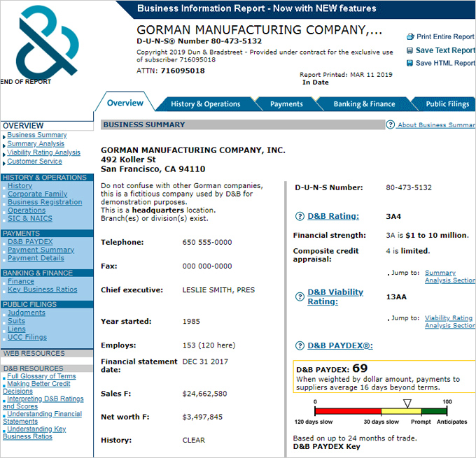Go to SIC & NAICS in the sidebar
This screenshot has height=458, width=476.
30,218
